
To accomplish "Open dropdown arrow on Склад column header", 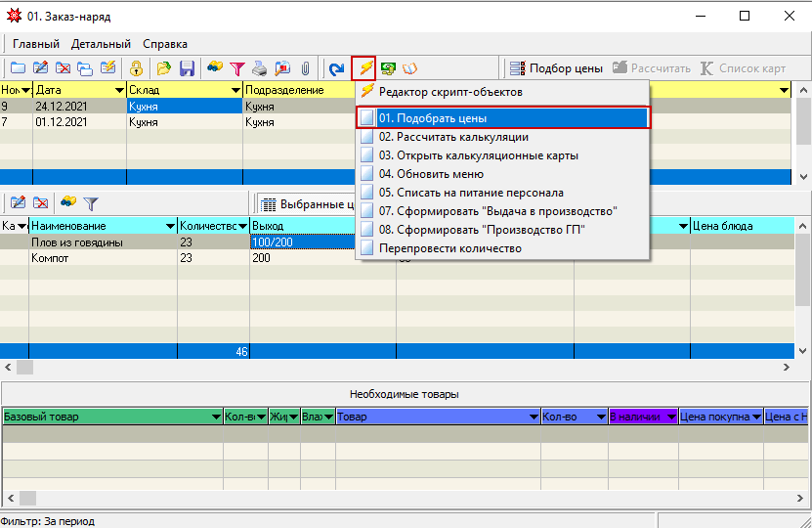I will click(235, 90).
